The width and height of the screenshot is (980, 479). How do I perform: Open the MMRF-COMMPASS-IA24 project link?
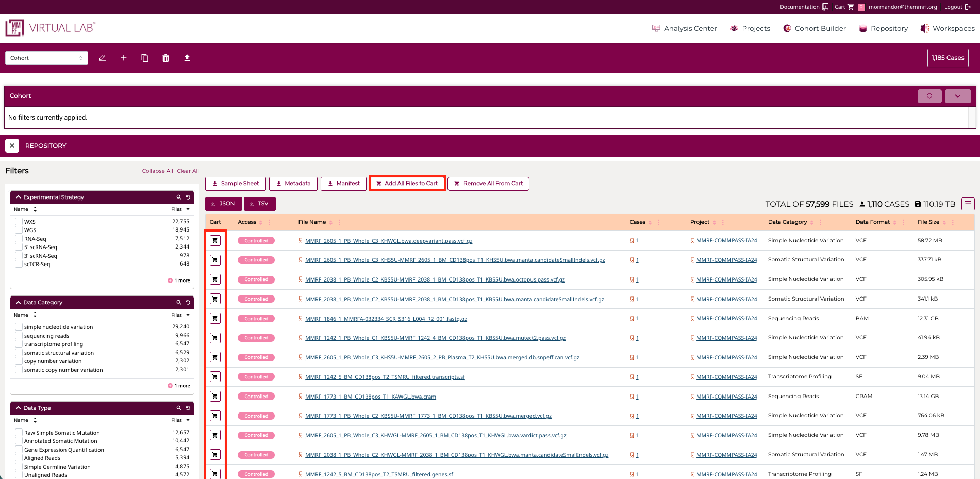click(x=727, y=240)
